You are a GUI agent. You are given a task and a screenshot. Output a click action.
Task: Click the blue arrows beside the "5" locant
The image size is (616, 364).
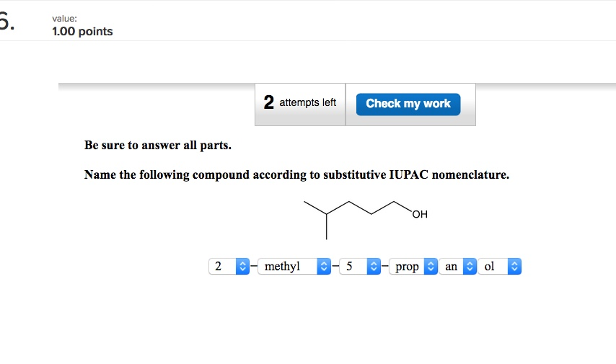[x=374, y=267]
